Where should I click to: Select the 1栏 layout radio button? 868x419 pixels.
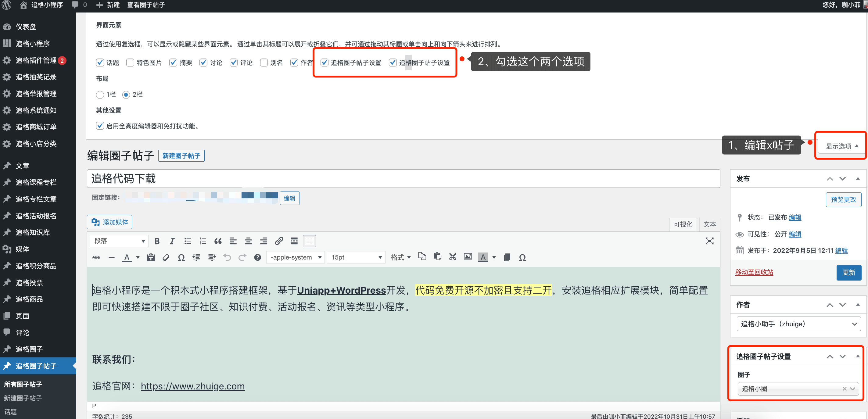pyautogui.click(x=100, y=95)
